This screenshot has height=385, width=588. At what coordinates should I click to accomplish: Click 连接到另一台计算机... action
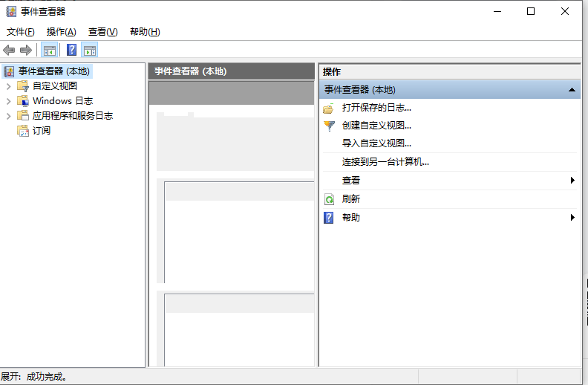pos(385,162)
